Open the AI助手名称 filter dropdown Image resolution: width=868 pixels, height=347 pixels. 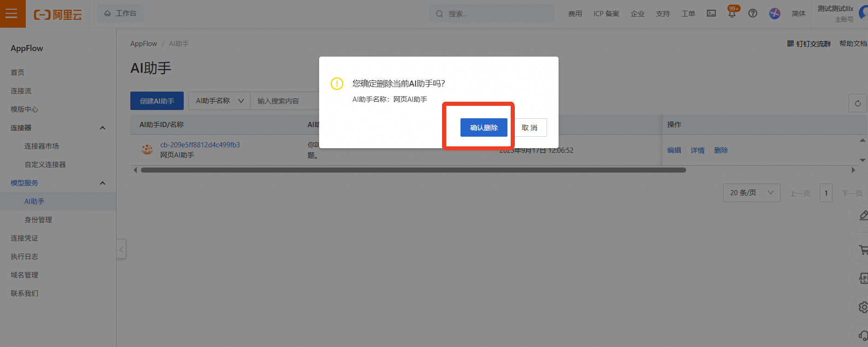coord(219,101)
